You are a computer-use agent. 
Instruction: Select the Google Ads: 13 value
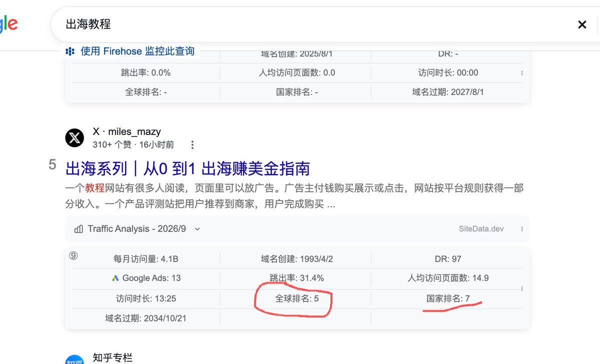coord(151,278)
